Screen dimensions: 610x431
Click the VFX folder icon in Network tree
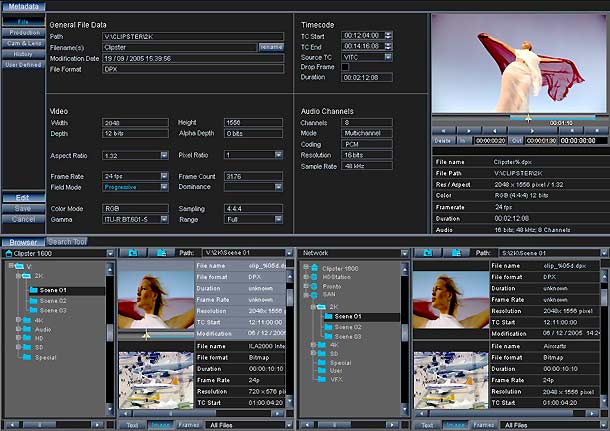tap(322, 379)
